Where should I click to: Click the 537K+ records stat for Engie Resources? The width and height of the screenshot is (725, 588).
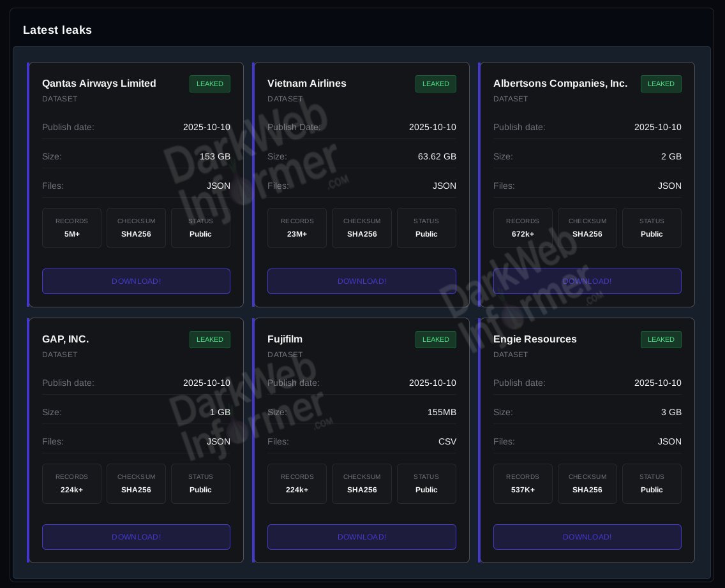[x=523, y=483]
